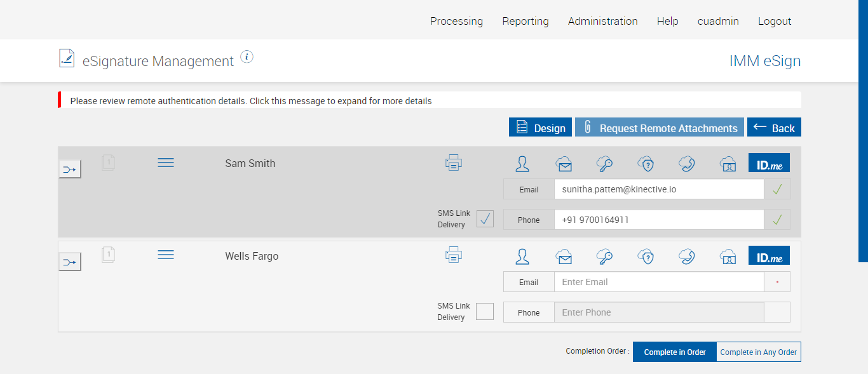This screenshot has width=868, height=374.
Task: Click the security question shield icon for Wells Fargo
Action: click(x=646, y=256)
